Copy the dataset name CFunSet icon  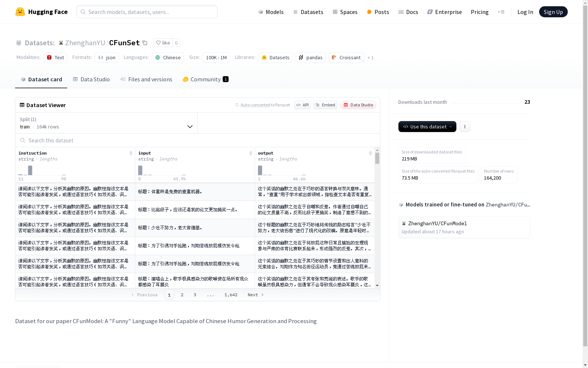[x=145, y=43]
